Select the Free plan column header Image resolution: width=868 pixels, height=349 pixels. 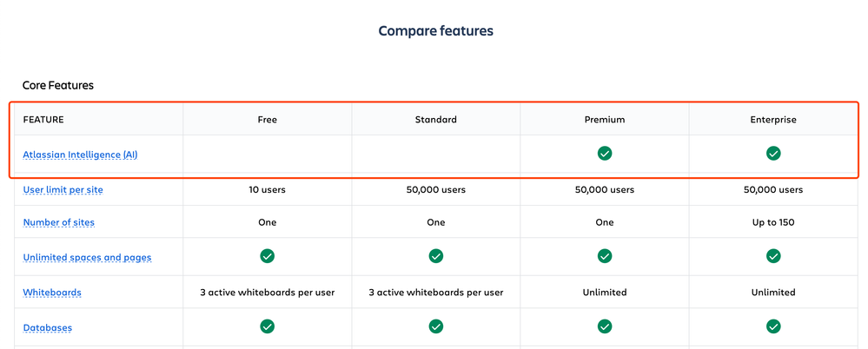click(268, 120)
